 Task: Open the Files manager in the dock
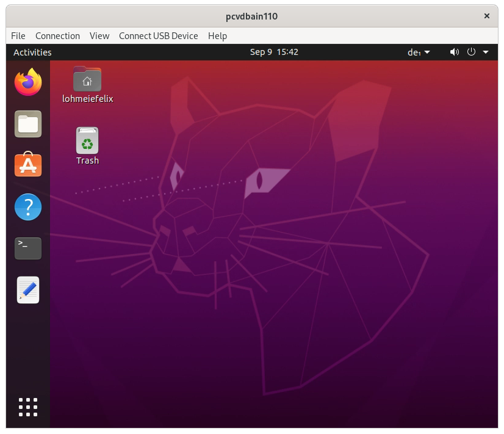coord(28,124)
